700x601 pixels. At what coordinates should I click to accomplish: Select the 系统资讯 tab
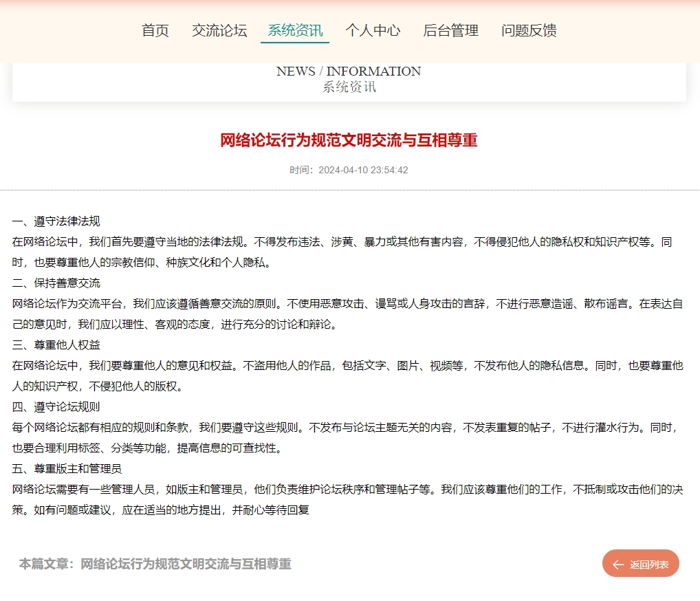294,30
